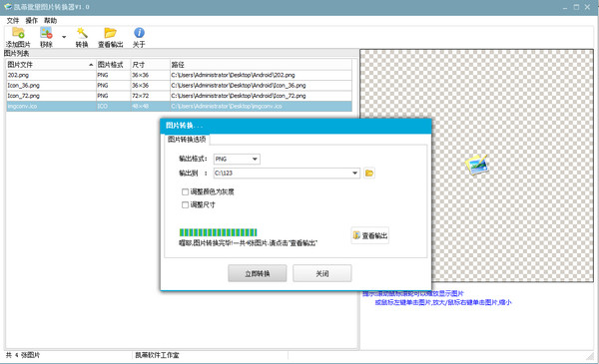Click the app icon in the title bar
This screenshot has width=599, height=364.
pos(8,7)
